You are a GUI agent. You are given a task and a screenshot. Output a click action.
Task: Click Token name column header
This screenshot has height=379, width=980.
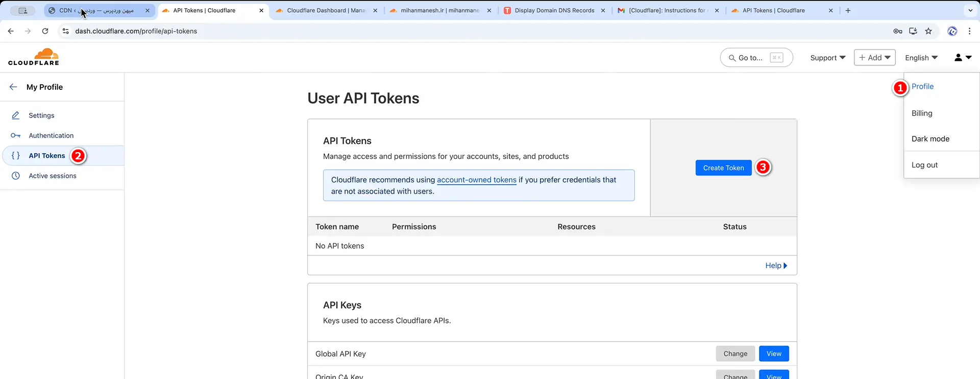pyautogui.click(x=337, y=227)
